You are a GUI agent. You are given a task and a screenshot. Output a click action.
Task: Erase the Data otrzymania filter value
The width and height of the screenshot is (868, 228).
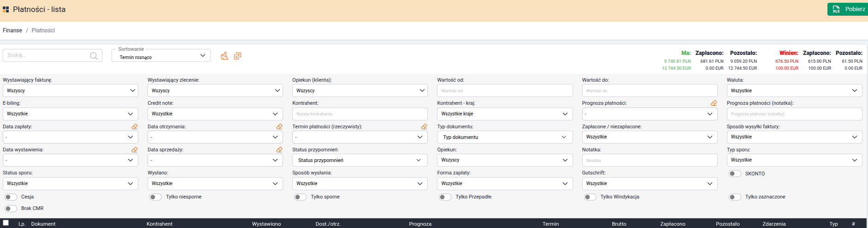(279, 126)
